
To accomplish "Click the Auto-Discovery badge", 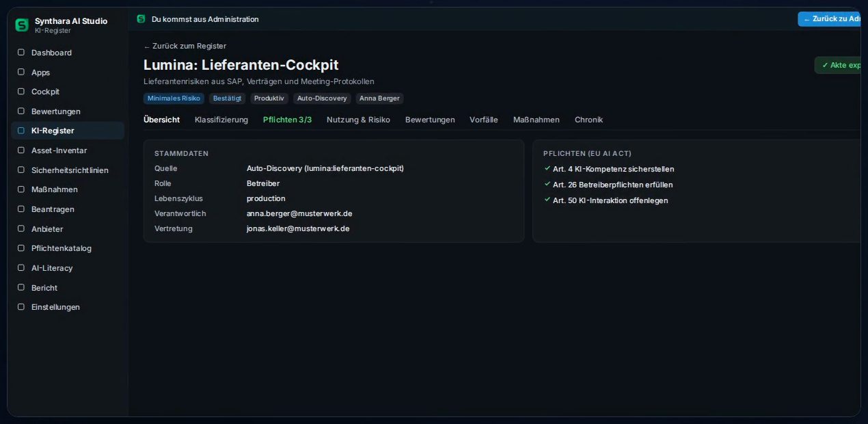I will pyautogui.click(x=322, y=98).
